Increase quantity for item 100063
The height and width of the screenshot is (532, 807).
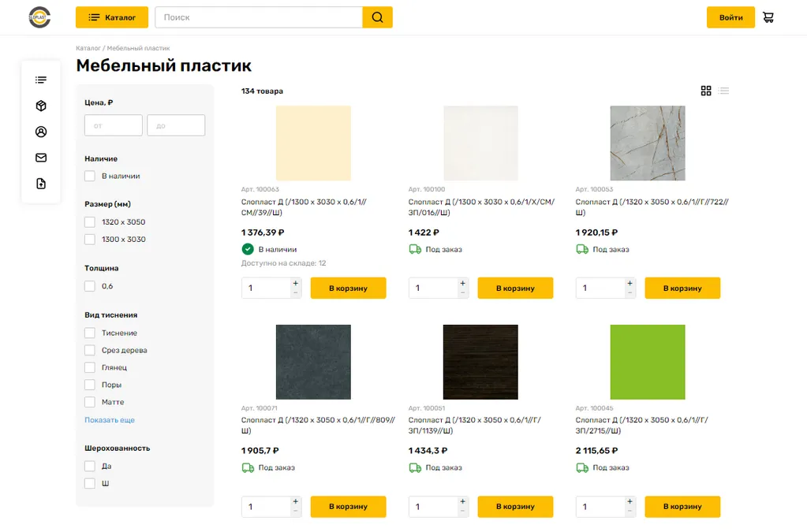296,283
